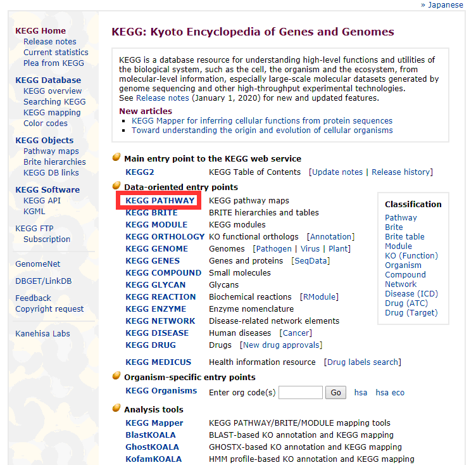Open KEGG FTP link
476x465 pixels.
click(35, 229)
